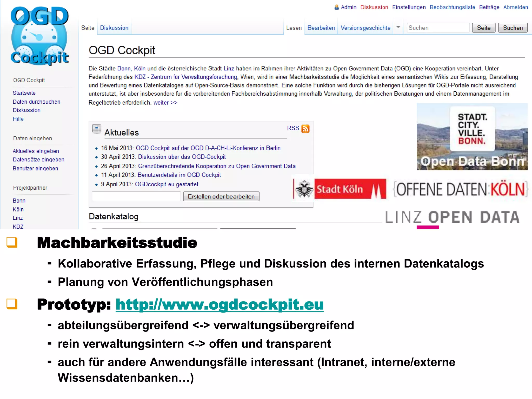Click the Seite search button
The image size is (532, 399).
[483, 28]
